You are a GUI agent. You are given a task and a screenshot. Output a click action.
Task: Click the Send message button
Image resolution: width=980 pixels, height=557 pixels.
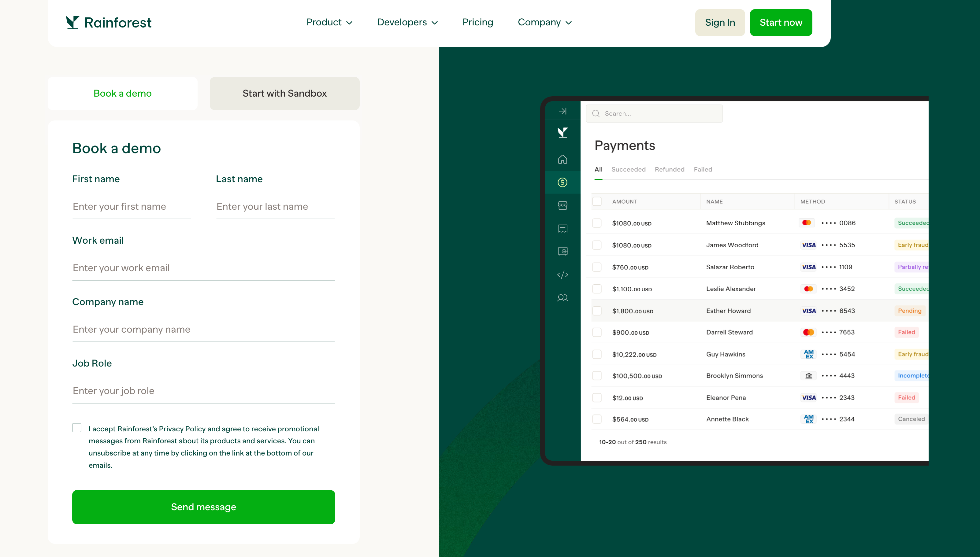(203, 507)
